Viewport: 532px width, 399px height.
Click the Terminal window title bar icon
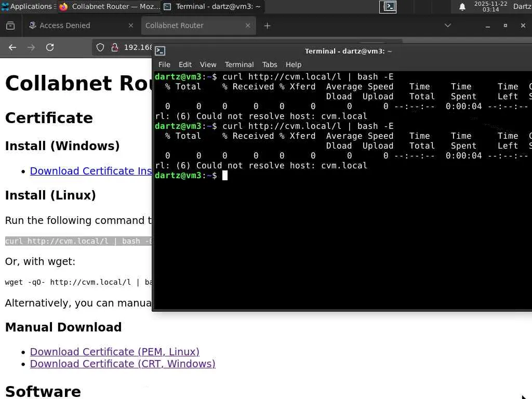point(160,51)
